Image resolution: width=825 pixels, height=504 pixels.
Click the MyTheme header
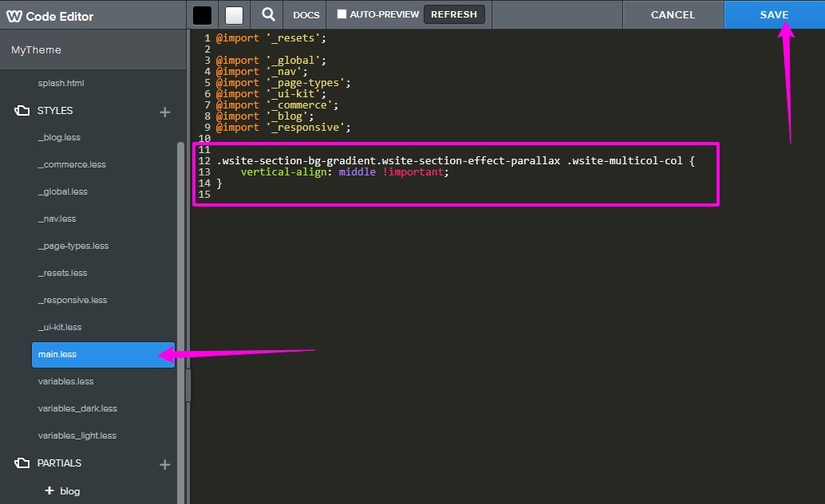pyautogui.click(x=36, y=49)
